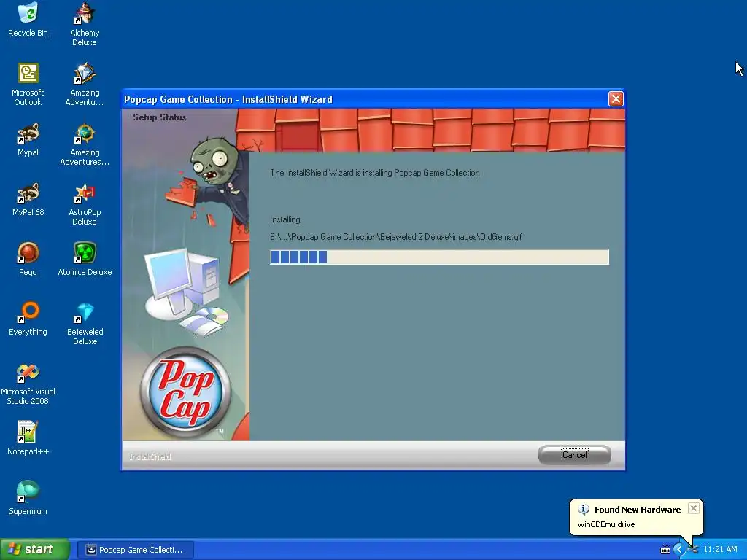Viewport: 747px width, 560px height.
Task: Close the InstallShield Wizard window
Action: point(616,98)
